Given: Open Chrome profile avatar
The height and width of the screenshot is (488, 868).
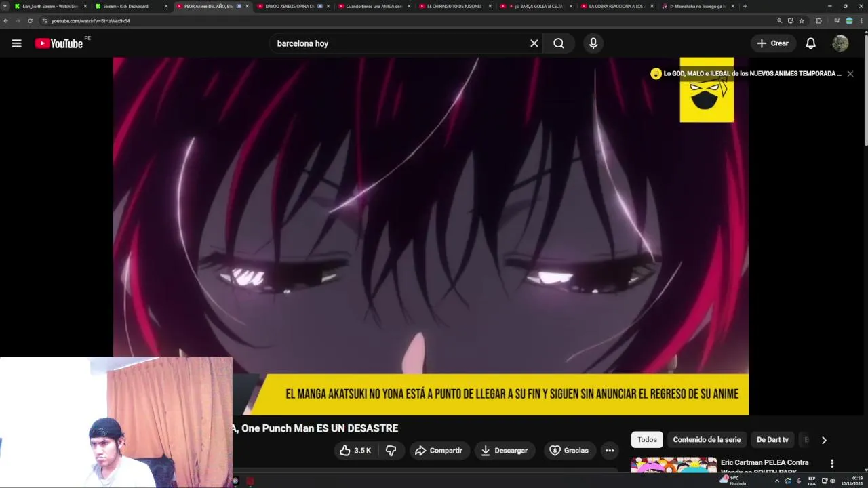Looking at the screenshot, I should [x=849, y=21].
